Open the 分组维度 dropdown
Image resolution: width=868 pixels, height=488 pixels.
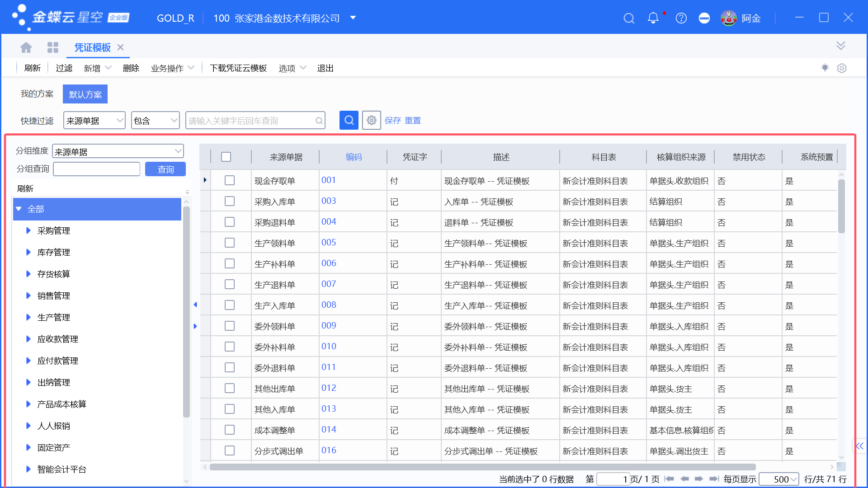coord(118,151)
